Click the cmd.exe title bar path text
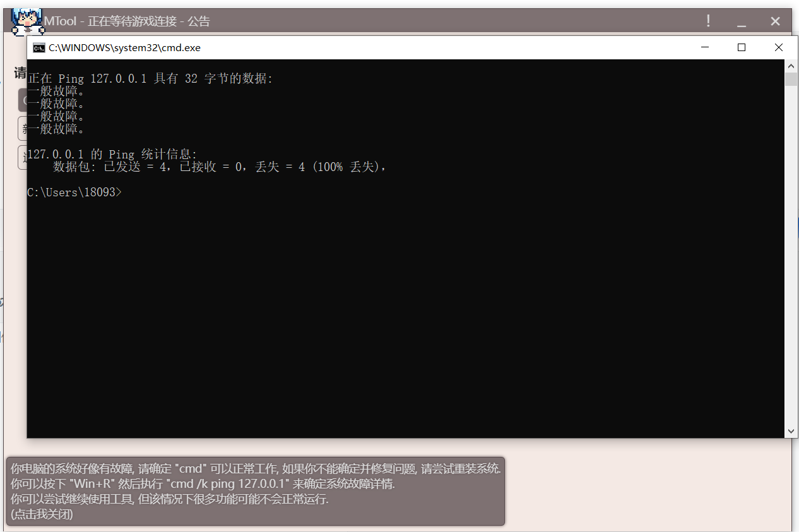 coord(124,47)
